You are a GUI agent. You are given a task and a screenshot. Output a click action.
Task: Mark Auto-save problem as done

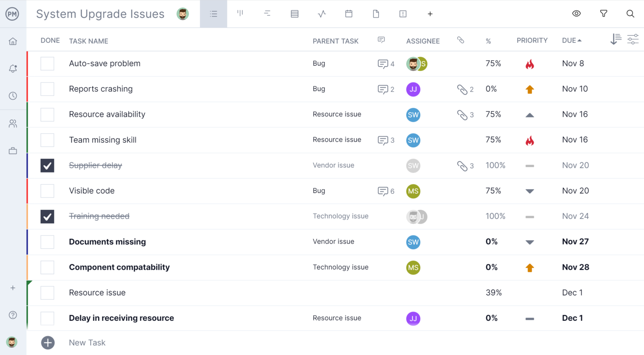[47, 64]
